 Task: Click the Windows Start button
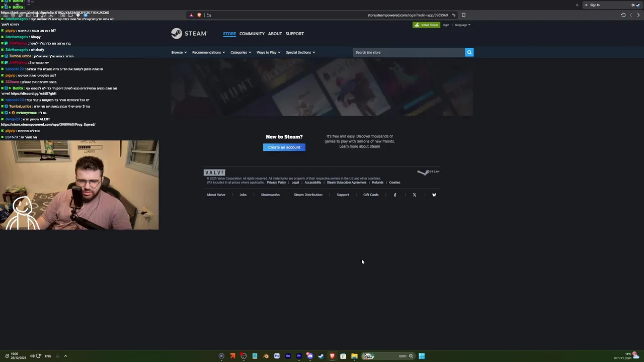[422, 356]
